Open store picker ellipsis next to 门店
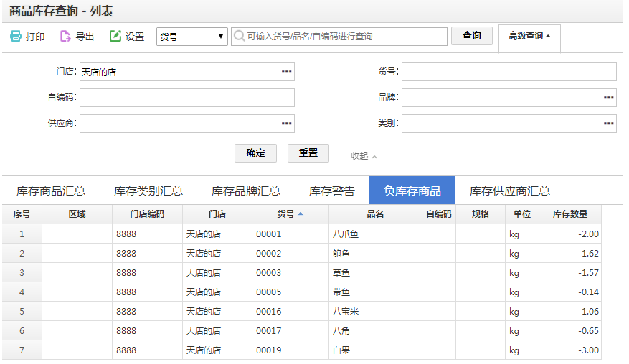The image size is (629, 364). pos(287,72)
